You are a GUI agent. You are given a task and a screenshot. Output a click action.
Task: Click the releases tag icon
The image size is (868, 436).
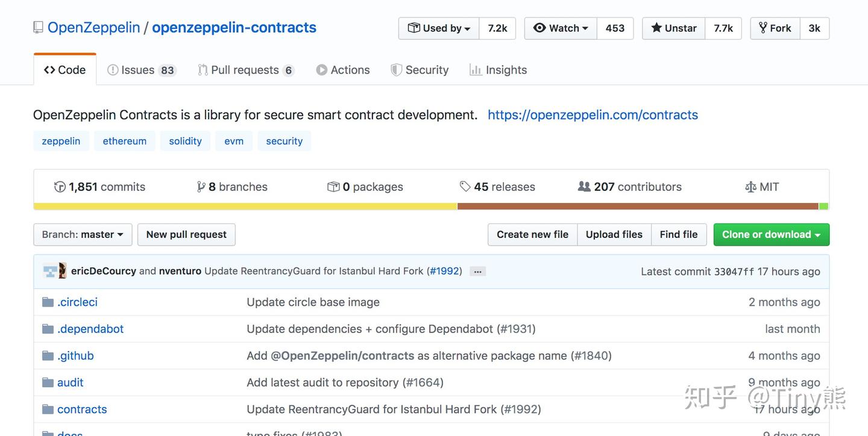click(x=465, y=187)
